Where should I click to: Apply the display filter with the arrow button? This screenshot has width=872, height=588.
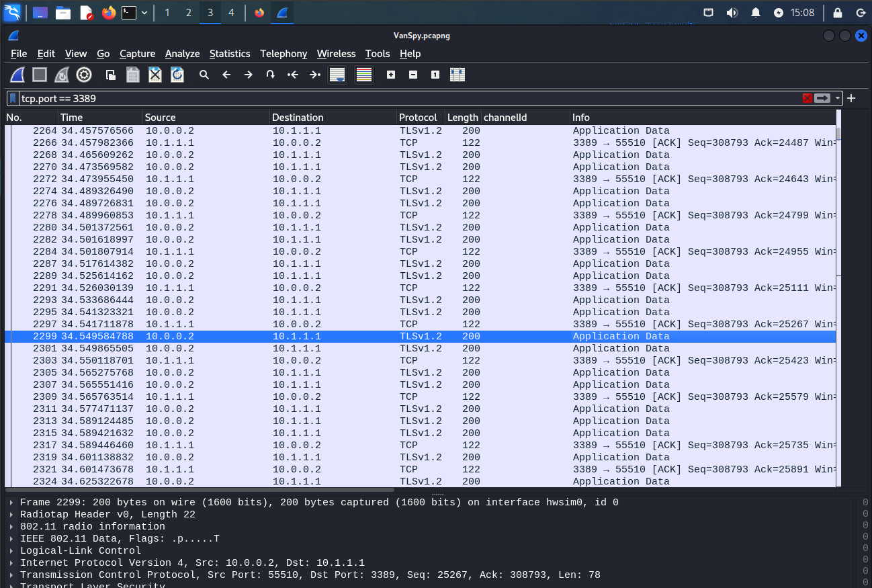822,98
